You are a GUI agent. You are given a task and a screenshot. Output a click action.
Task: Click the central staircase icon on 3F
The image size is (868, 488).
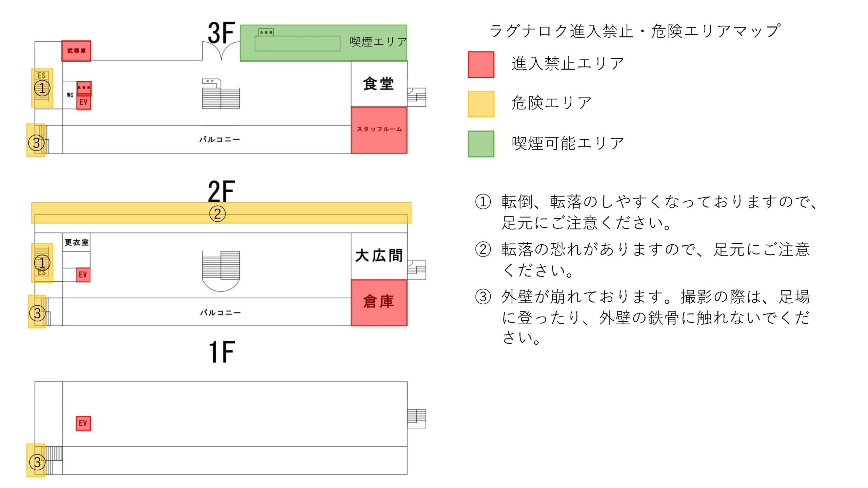[221, 94]
